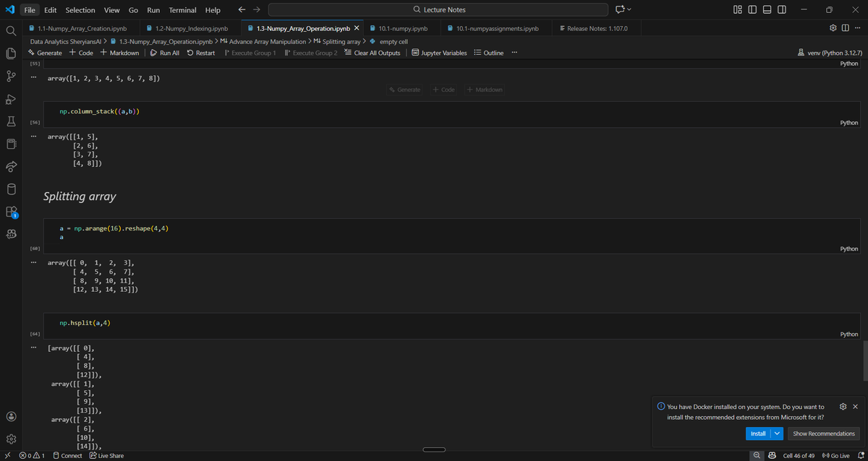Image resolution: width=868 pixels, height=461 pixels.
Task: Open Docker notification settings gear
Action: pos(843,407)
